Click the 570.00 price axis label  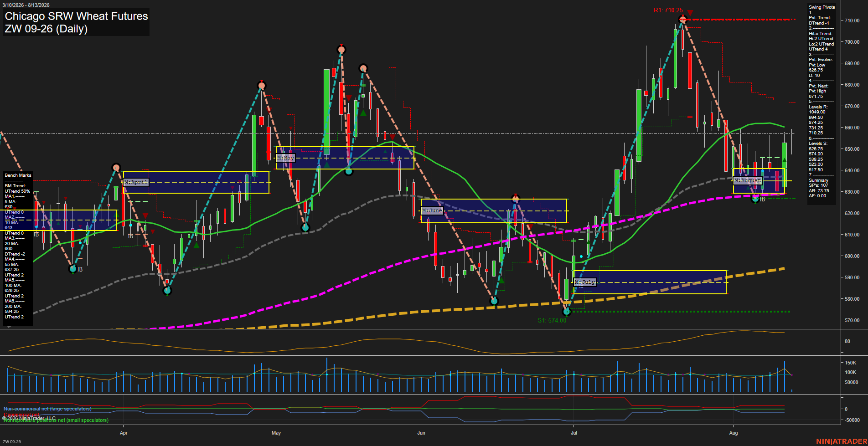[852, 320]
